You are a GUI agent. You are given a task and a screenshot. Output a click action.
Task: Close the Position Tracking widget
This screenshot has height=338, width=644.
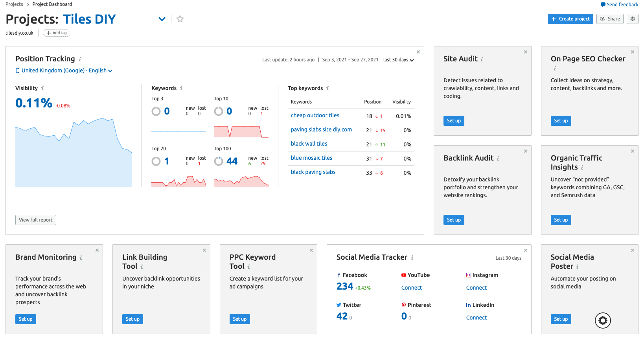click(x=418, y=52)
